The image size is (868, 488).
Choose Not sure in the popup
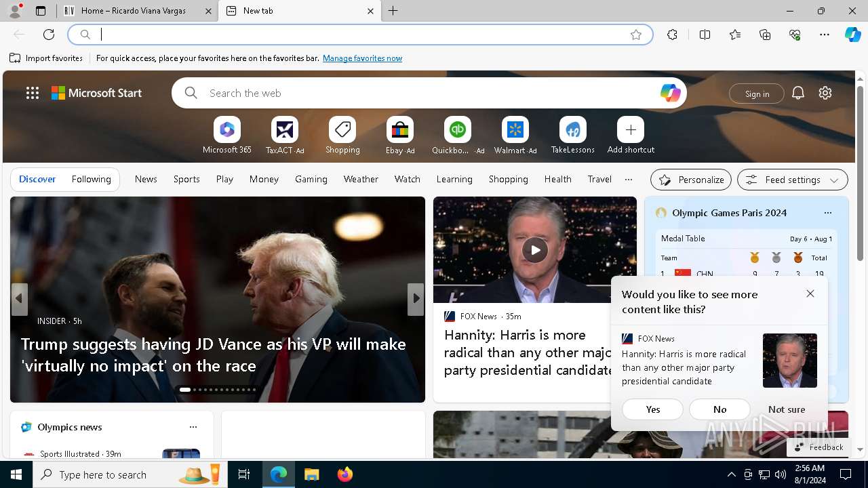pyautogui.click(x=787, y=409)
